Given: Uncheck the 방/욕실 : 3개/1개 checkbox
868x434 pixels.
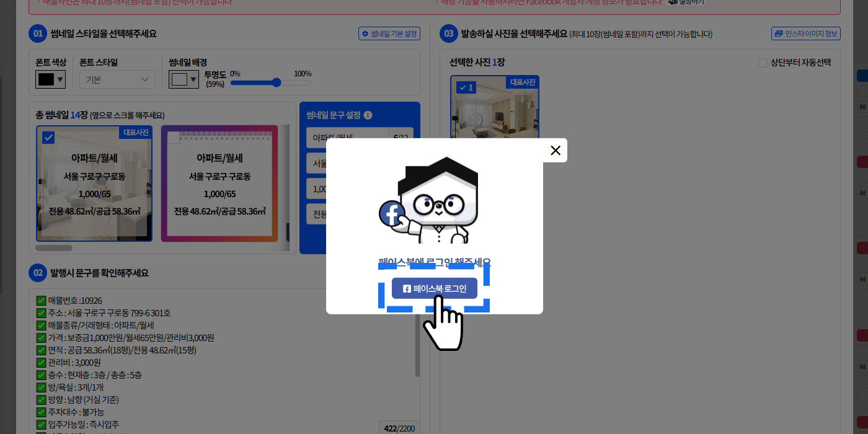Looking at the screenshot, I should pyautogui.click(x=42, y=387).
